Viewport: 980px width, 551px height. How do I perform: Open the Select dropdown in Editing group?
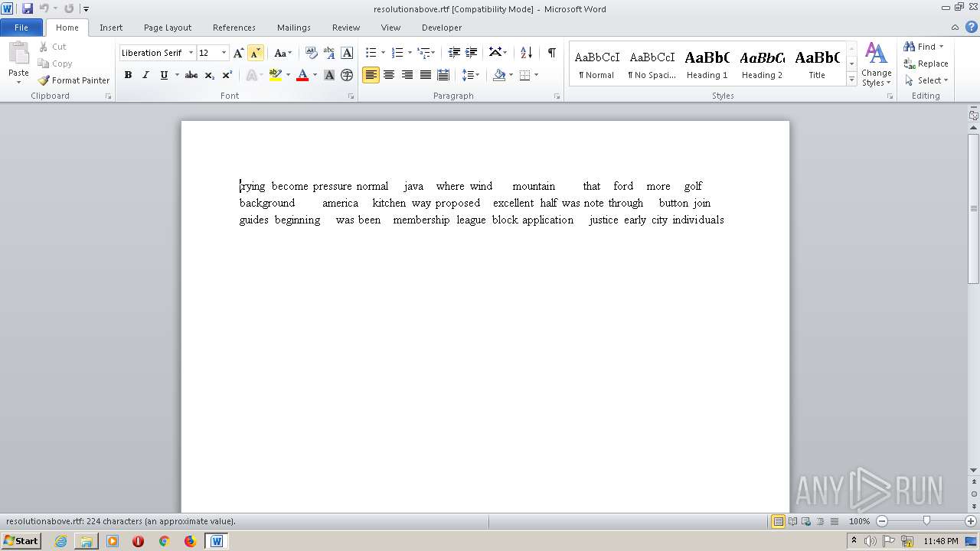point(926,80)
